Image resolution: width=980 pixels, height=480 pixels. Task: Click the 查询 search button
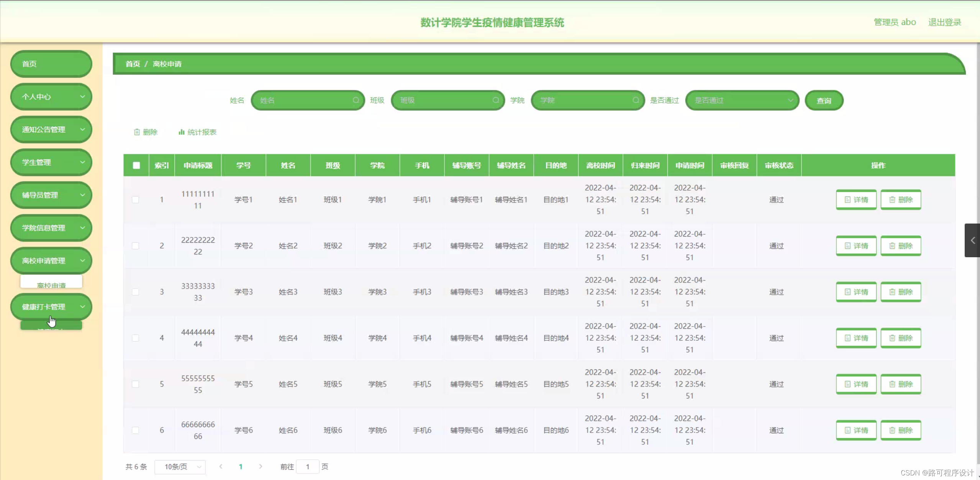click(x=824, y=101)
